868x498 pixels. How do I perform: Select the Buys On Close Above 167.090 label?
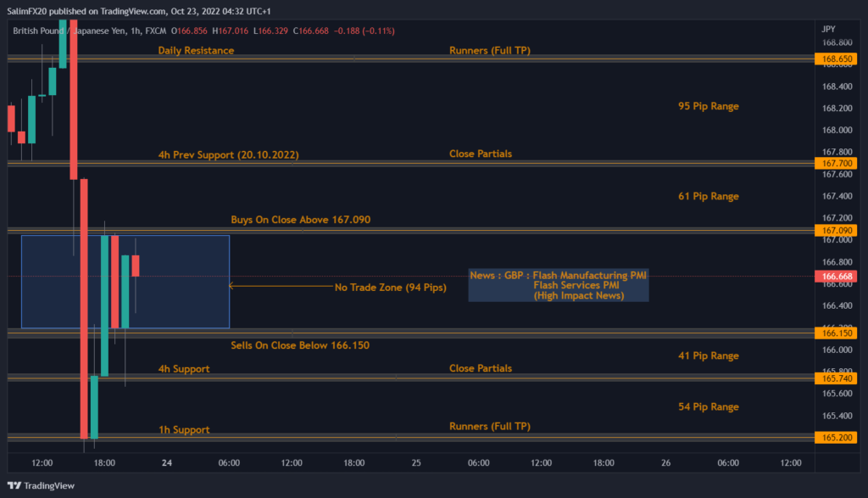(300, 220)
